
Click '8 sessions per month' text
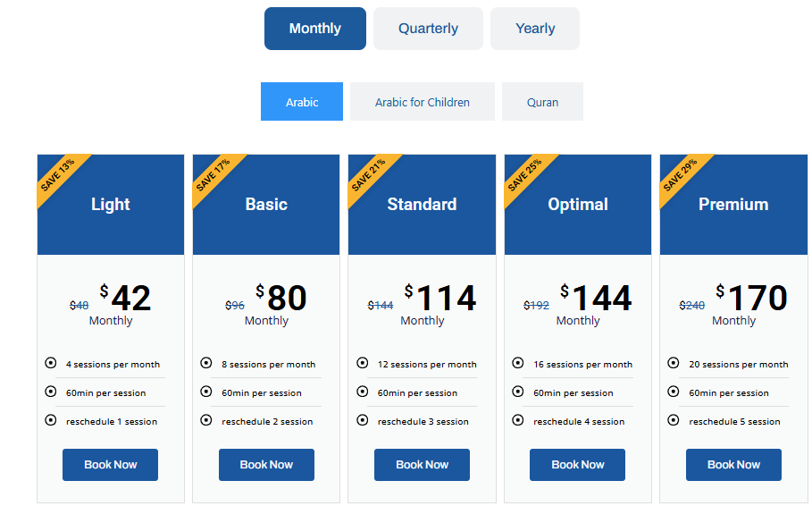coord(269,365)
